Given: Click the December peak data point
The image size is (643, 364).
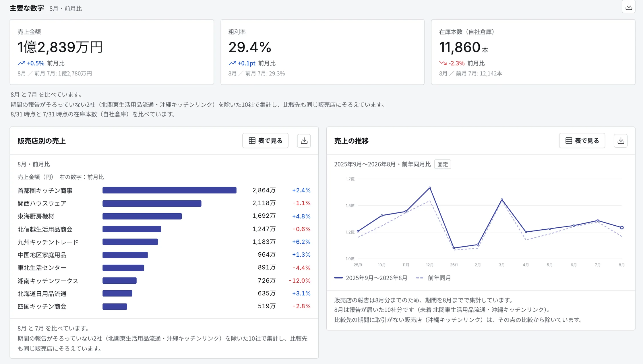Looking at the screenshot, I should tap(430, 188).
